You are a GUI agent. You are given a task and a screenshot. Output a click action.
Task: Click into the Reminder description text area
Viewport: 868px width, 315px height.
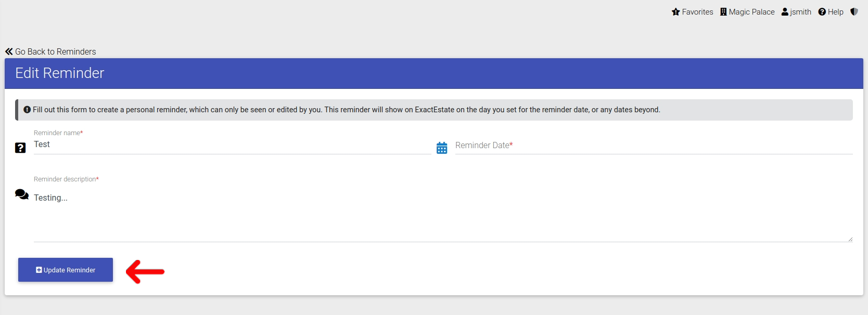(443, 213)
